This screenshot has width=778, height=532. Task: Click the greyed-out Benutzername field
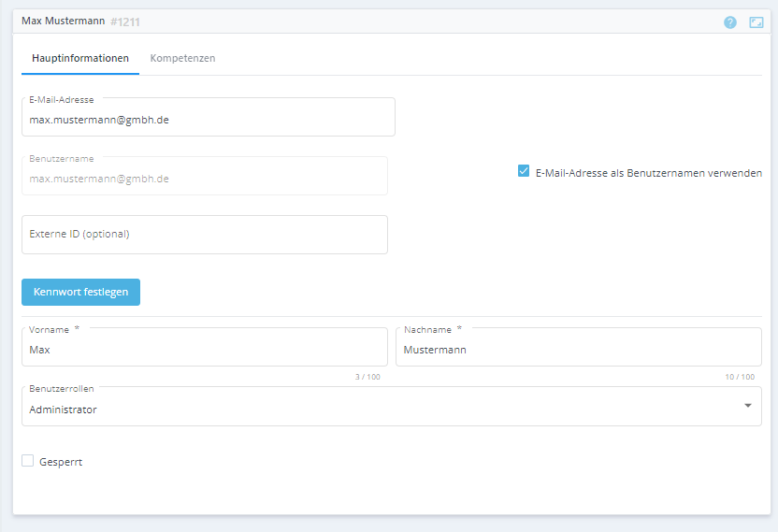204,178
